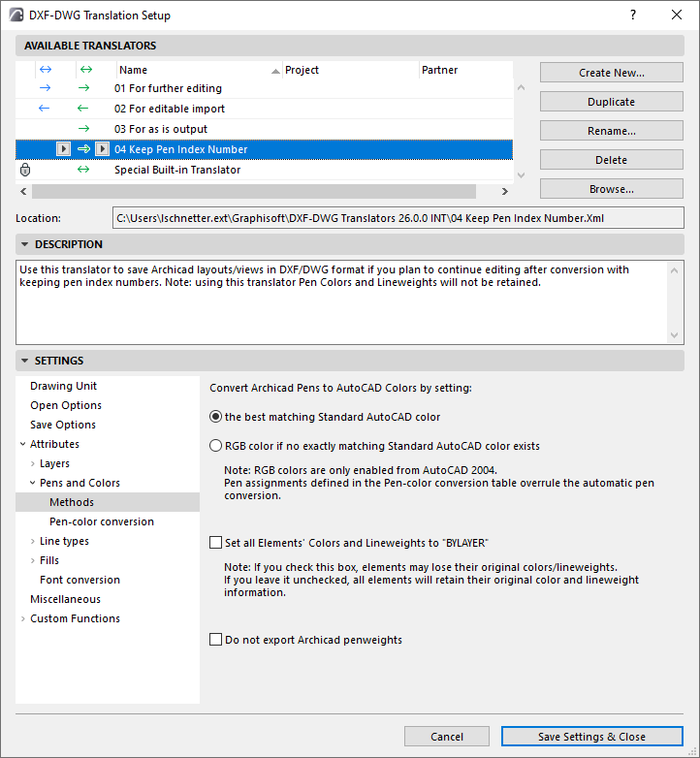The image size is (700, 758).
Task: Click the Archicad icon in the title bar
Action: (16, 15)
